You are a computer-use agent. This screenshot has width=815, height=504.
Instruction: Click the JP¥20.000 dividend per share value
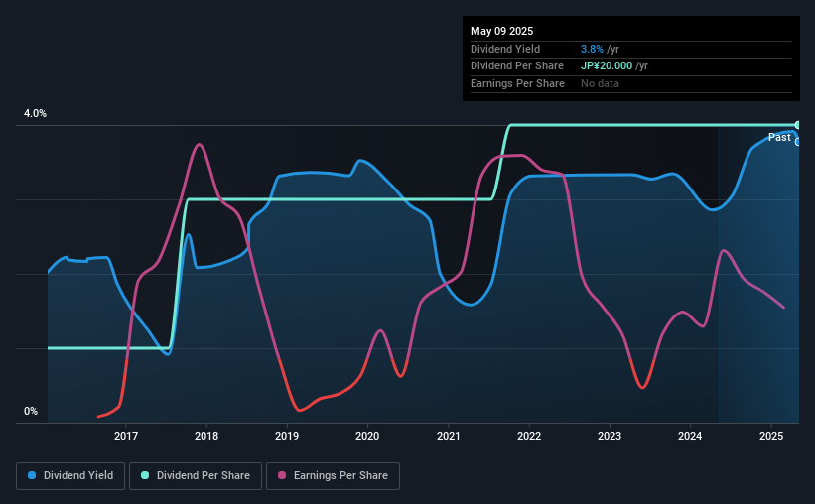(x=607, y=66)
